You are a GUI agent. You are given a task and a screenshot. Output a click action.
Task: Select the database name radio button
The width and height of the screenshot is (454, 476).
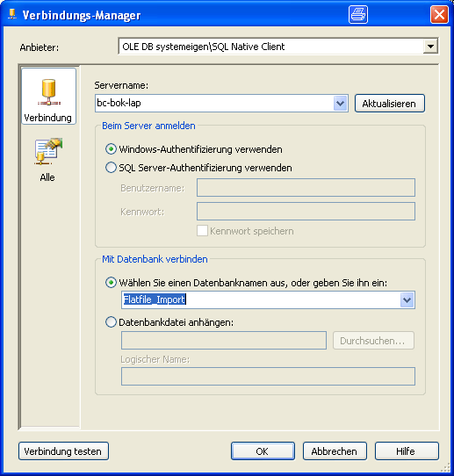pyautogui.click(x=111, y=283)
